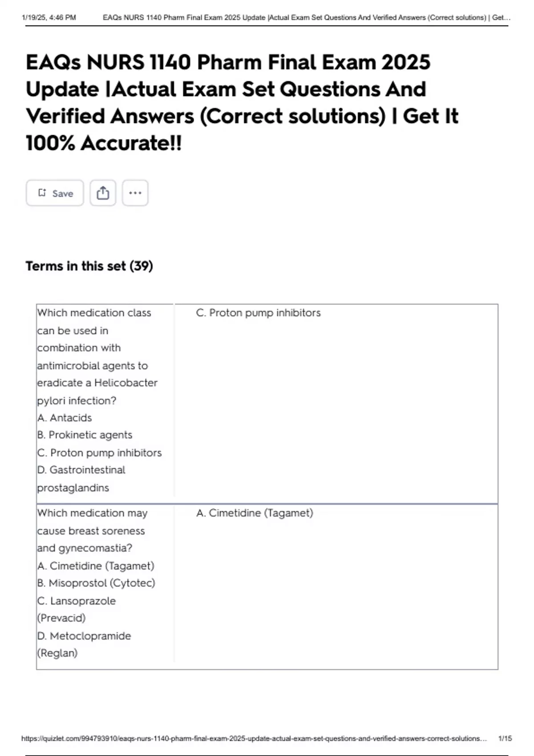Click the 1/15 page number indicator
The width and height of the screenshot is (534, 756).
click(x=505, y=738)
